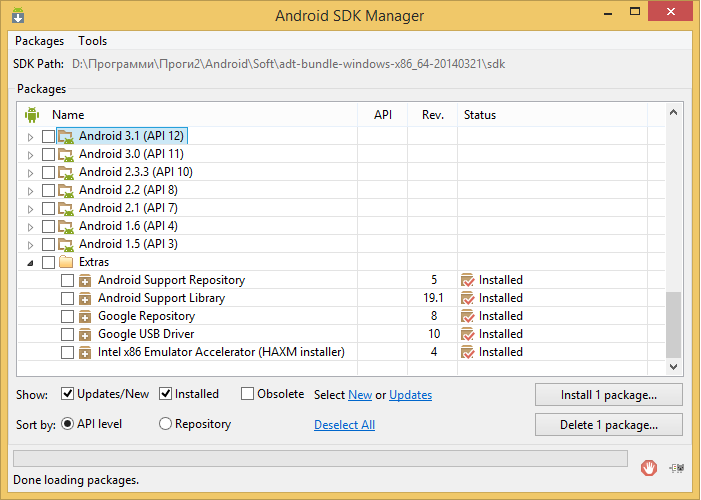
Task: Check the Android 3.1 (API 12) checkbox
Action: tap(48, 136)
